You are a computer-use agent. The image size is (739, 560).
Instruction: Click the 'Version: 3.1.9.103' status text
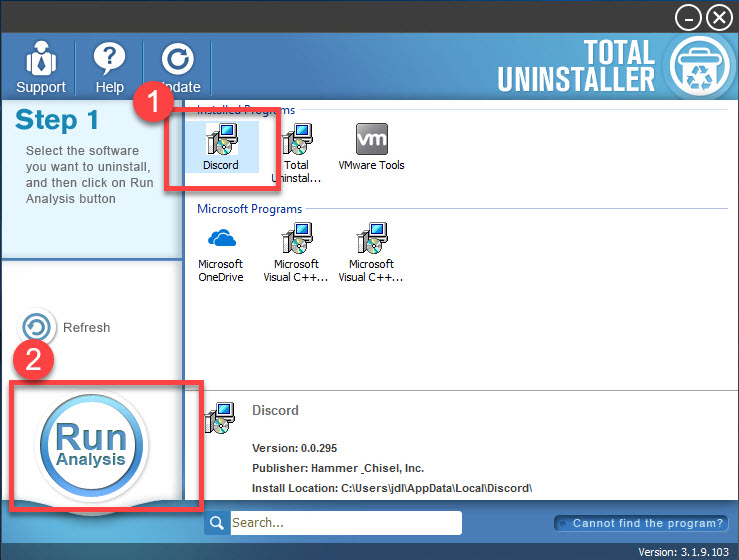click(683, 552)
